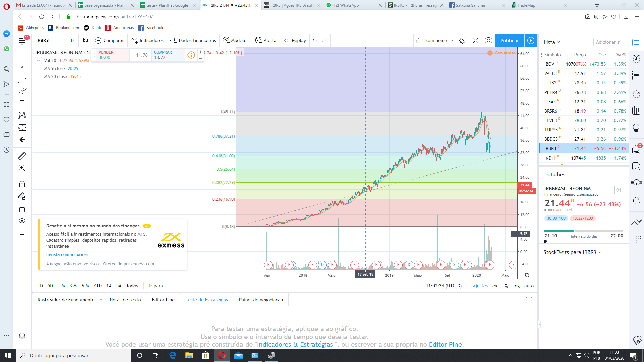The width and height of the screenshot is (644, 362).
Task: Open the Indicadores & Estratégias link
Action: pos(295,344)
